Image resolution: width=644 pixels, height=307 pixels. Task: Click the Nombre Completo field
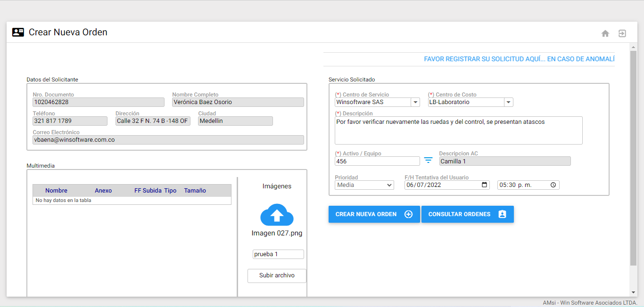(x=238, y=102)
